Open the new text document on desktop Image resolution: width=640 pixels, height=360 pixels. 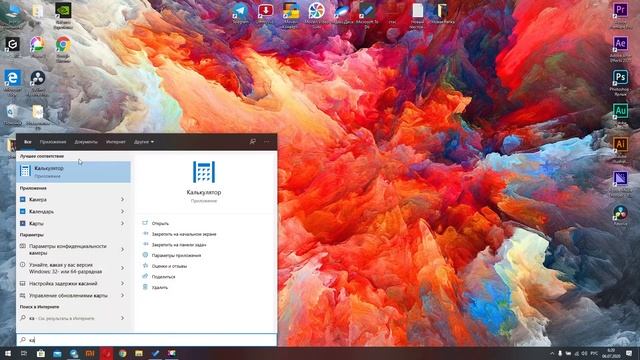pyautogui.click(x=418, y=11)
